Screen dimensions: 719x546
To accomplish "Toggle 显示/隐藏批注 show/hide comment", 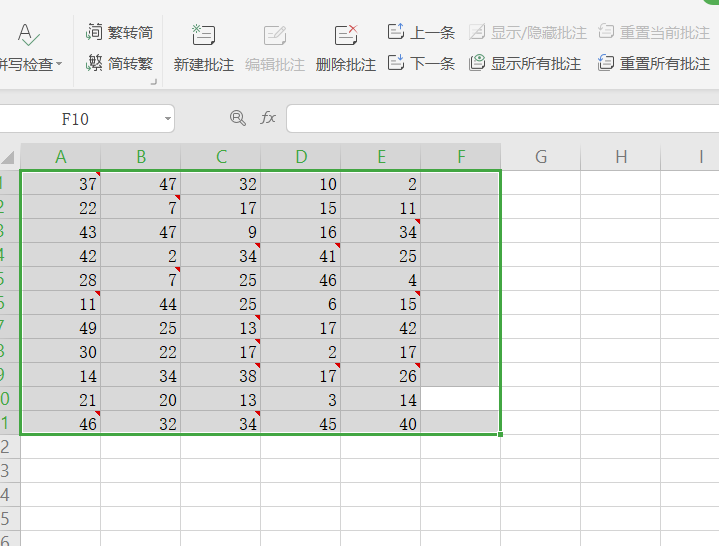I will point(528,33).
